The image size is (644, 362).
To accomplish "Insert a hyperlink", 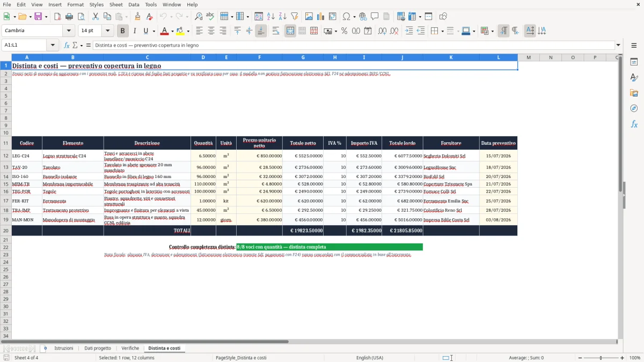I will (x=363, y=17).
